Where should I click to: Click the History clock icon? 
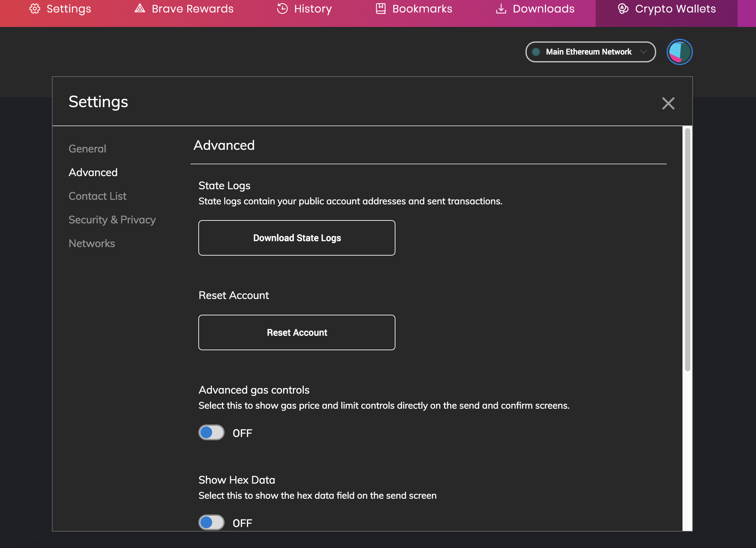[282, 9]
